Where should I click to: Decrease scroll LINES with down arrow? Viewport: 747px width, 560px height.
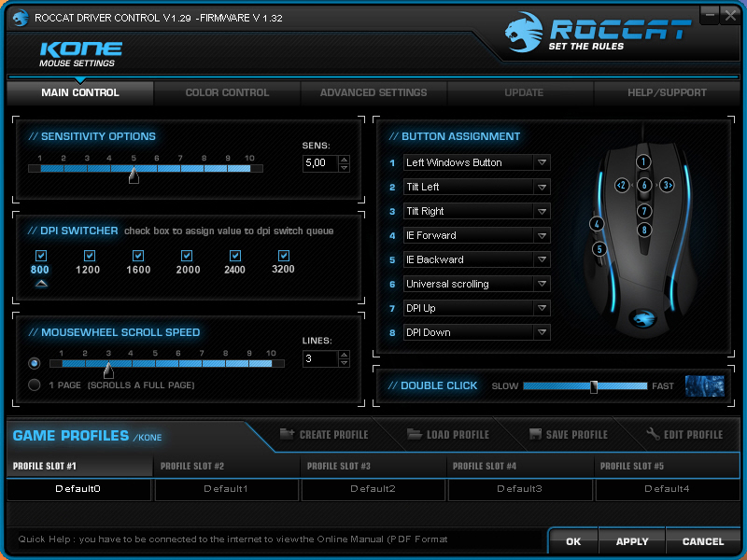(x=344, y=363)
